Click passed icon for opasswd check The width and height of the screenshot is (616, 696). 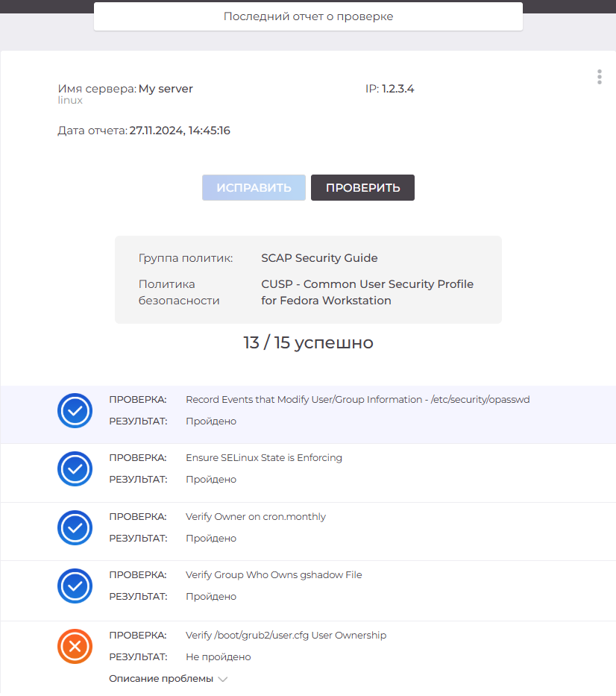click(x=75, y=410)
